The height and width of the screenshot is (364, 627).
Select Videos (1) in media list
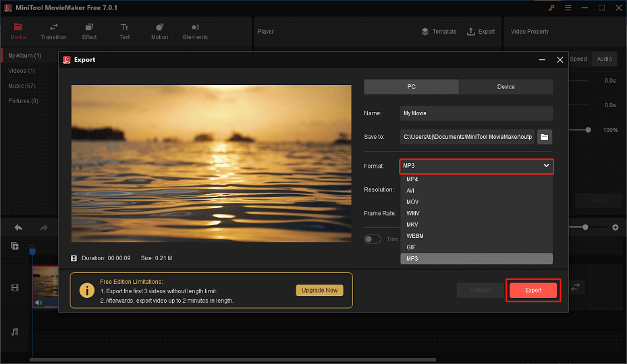(x=22, y=71)
